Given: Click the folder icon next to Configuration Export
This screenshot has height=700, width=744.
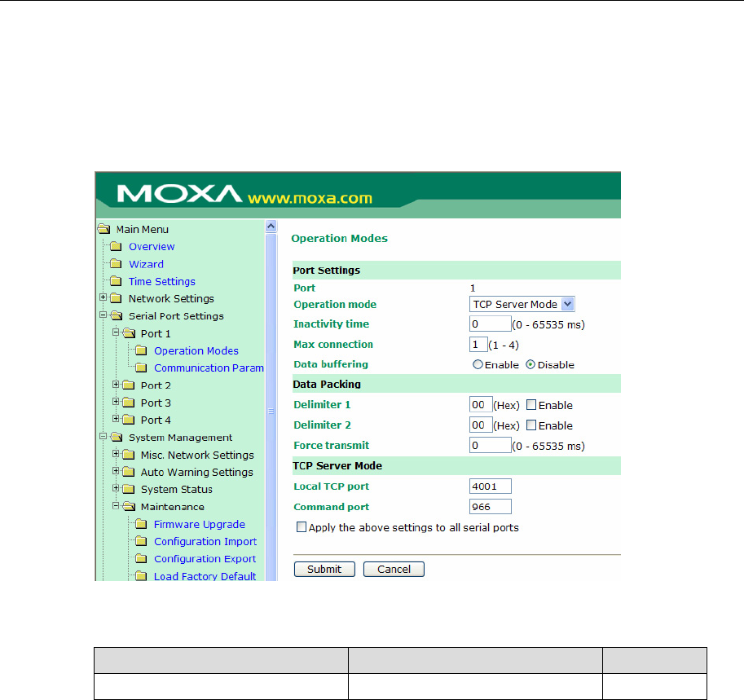Looking at the screenshot, I should pyautogui.click(x=141, y=559).
